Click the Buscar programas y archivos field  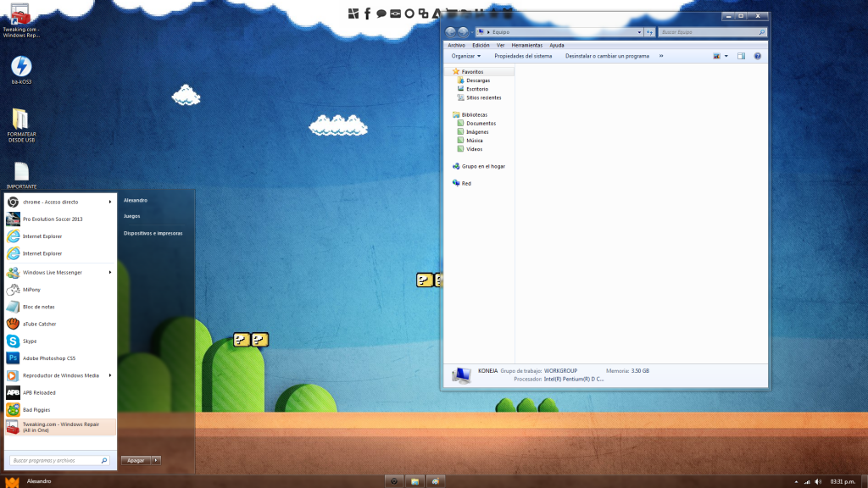click(59, 460)
